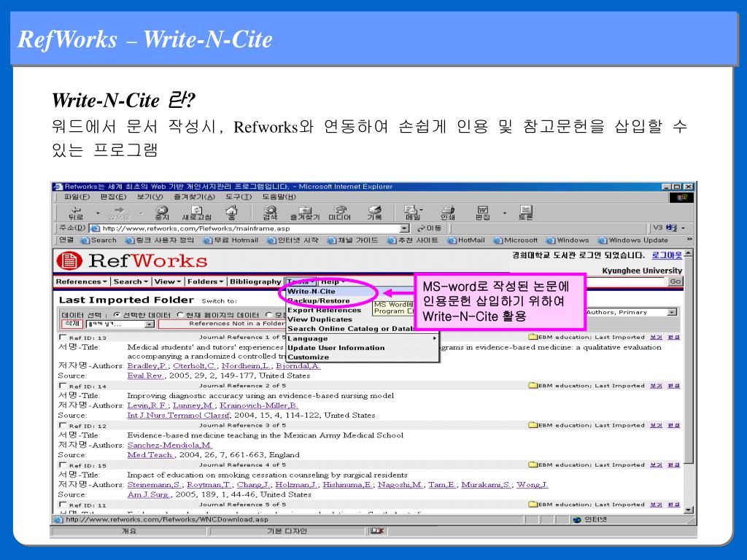The image size is (747, 560).
Task: Check the Ref ID 13 checkbox
Action: [62, 337]
